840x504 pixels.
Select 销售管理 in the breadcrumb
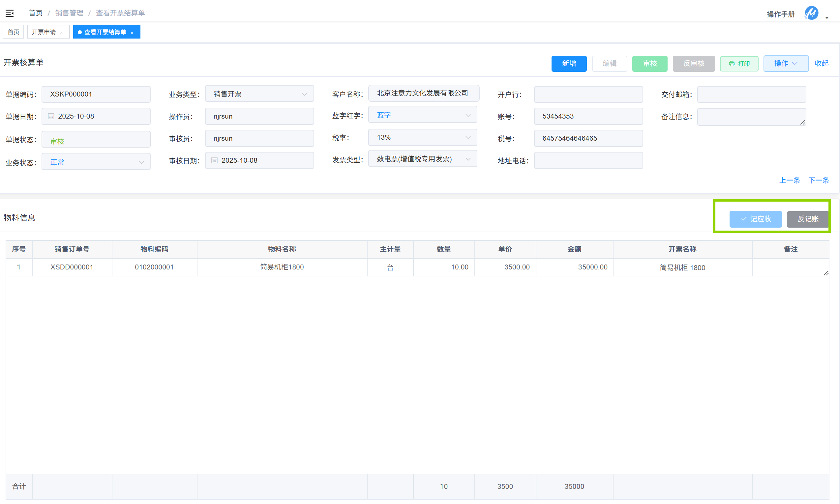69,13
